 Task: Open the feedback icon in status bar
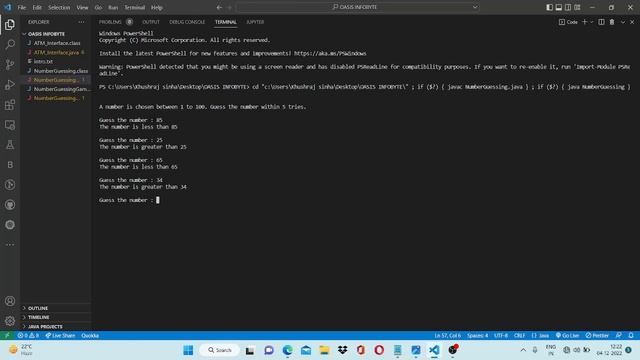click(619, 336)
